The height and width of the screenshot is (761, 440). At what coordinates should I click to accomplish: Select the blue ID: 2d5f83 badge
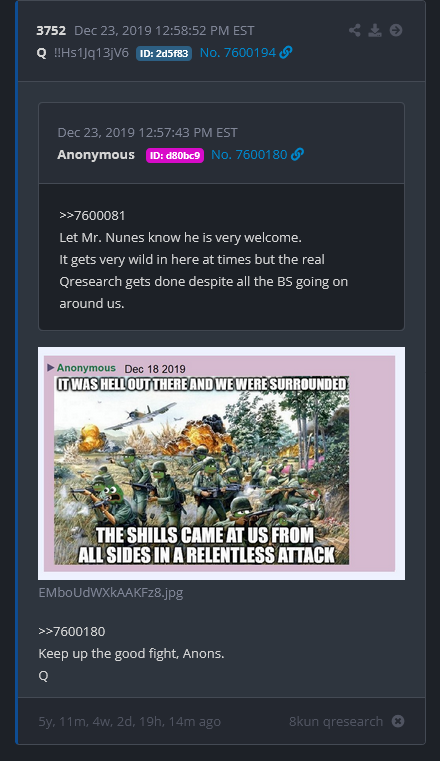164,53
